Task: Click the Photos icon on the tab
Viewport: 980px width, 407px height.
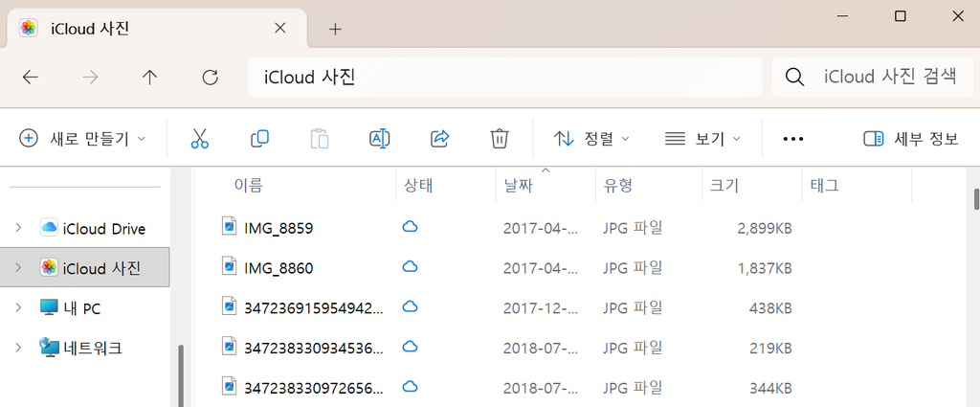Action: coord(28,29)
